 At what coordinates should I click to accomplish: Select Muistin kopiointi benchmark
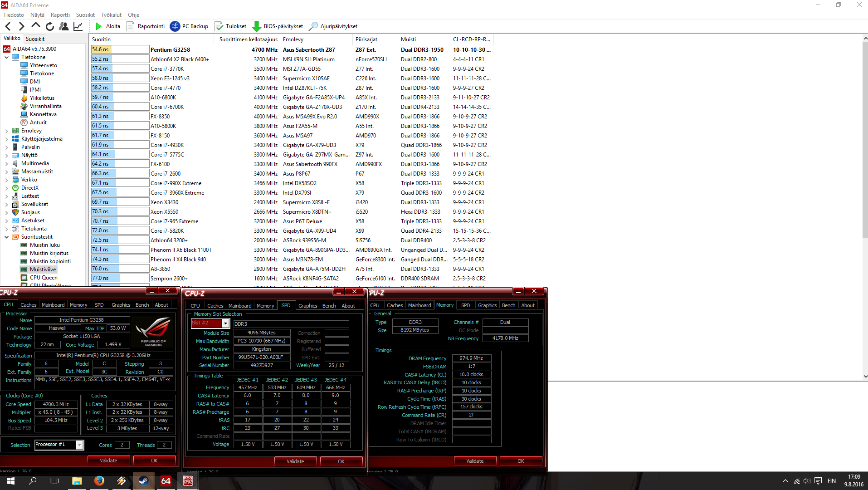tap(50, 261)
